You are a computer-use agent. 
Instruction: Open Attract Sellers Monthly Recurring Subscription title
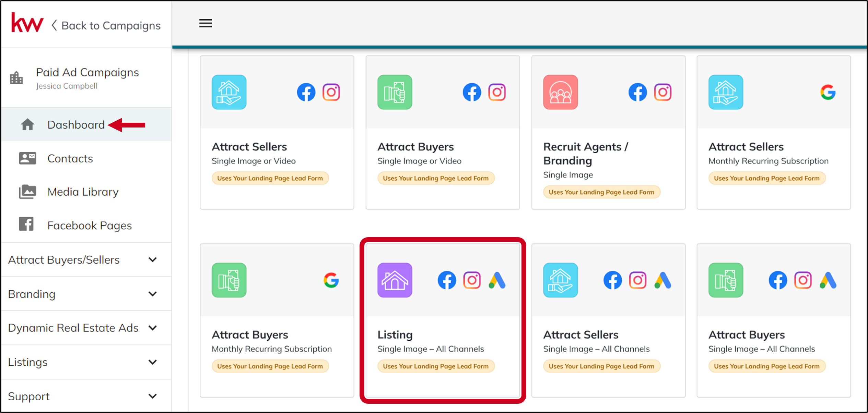[x=746, y=147]
